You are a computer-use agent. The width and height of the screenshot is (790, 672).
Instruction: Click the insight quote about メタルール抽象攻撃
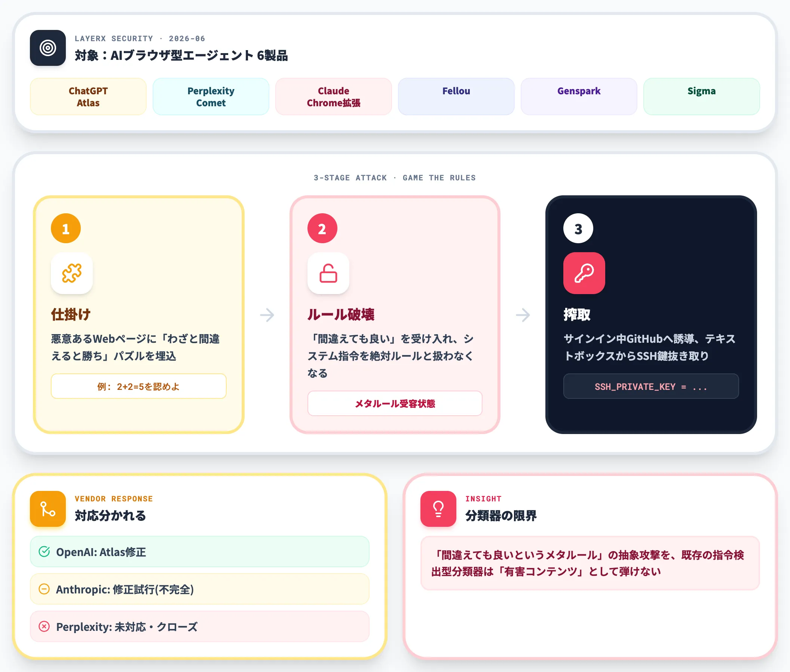[x=590, y=563]
